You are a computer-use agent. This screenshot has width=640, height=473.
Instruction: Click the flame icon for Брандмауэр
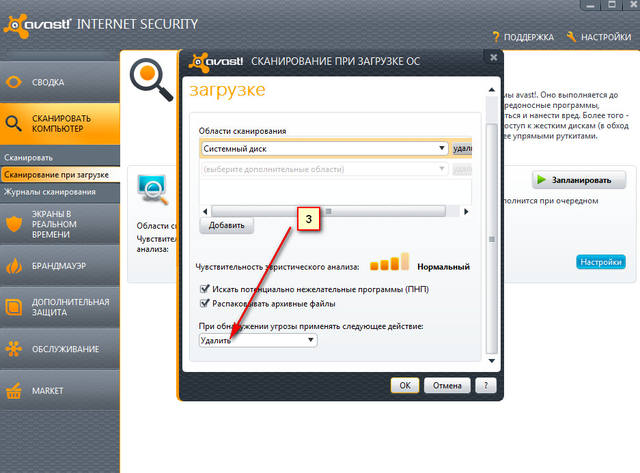pyautogui.click(x=14, y=266)
